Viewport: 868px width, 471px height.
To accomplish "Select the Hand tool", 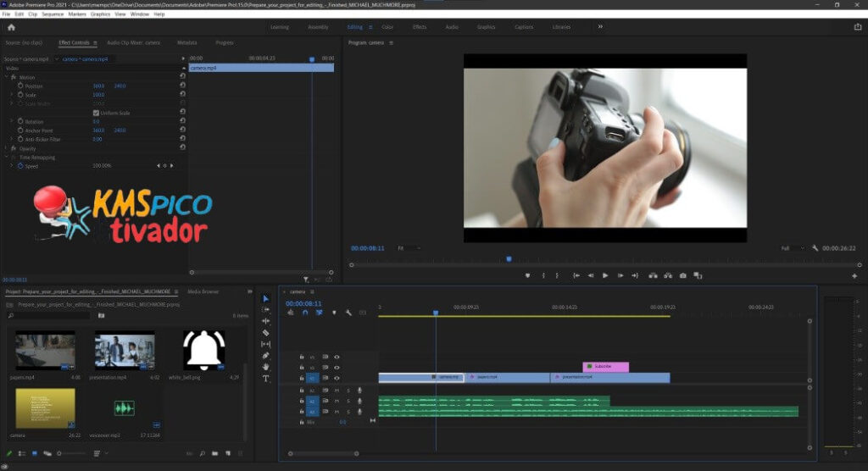I will (265, 367).
